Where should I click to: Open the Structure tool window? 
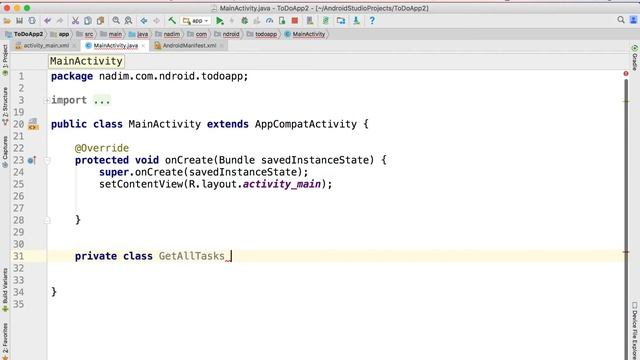click(5, 105)
